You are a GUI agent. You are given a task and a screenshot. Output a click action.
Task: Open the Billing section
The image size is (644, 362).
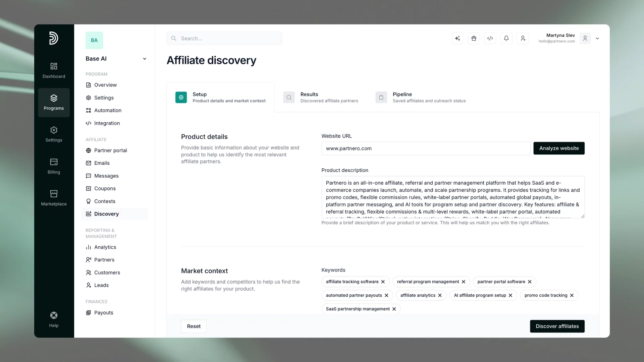(x=54, y=166)
